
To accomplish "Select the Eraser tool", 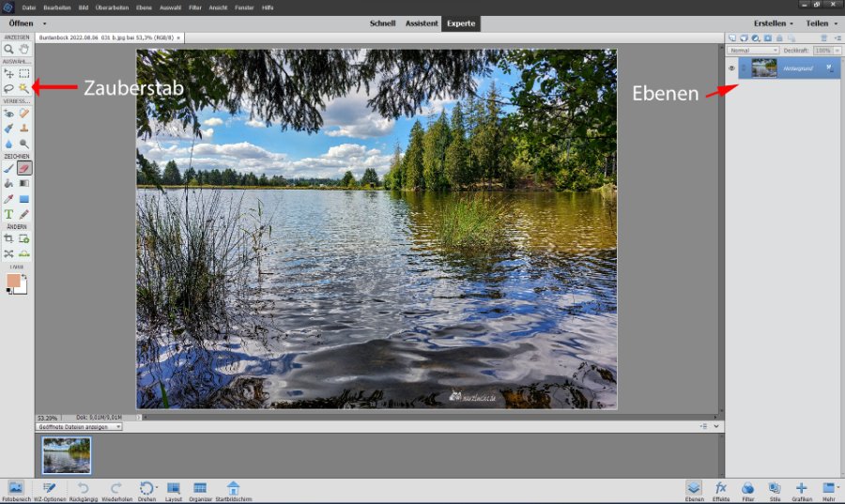I will coord(24,168).
